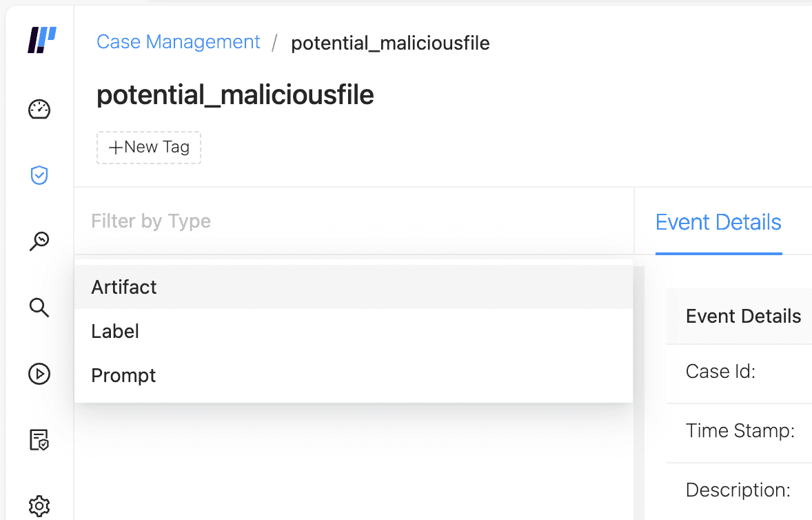Select the shield checkmark sidebar icon
812x520 pixels.
pos(39,175)
